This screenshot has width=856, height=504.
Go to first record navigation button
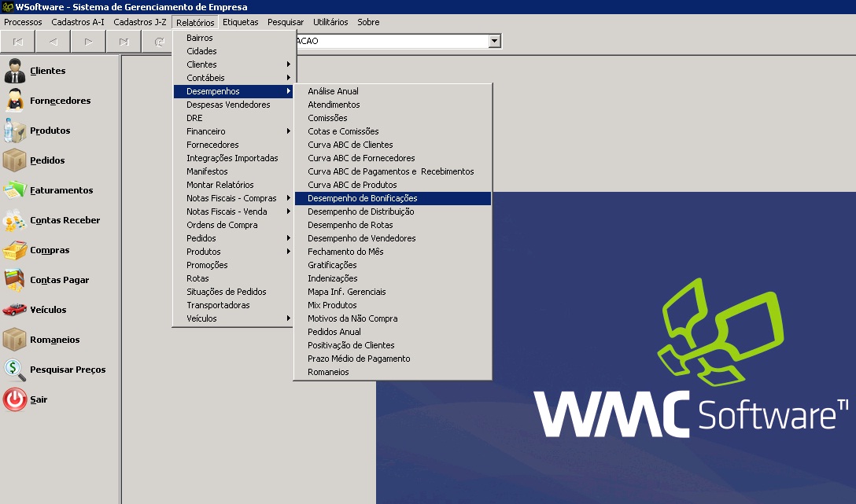pos(18,42)
